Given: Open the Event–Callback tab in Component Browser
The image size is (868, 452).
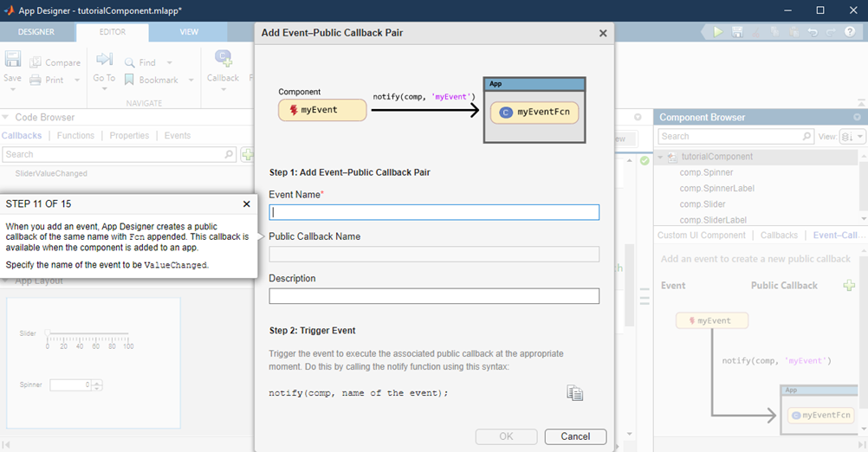Looking at the screenshot, I should [839, 236].
